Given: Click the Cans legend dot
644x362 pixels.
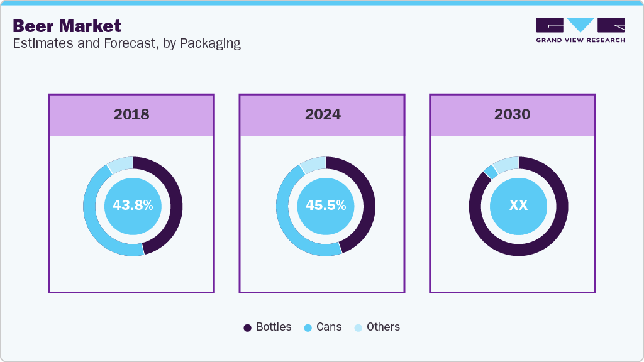Looking at the screenshot, I should (x=308, y=327).
